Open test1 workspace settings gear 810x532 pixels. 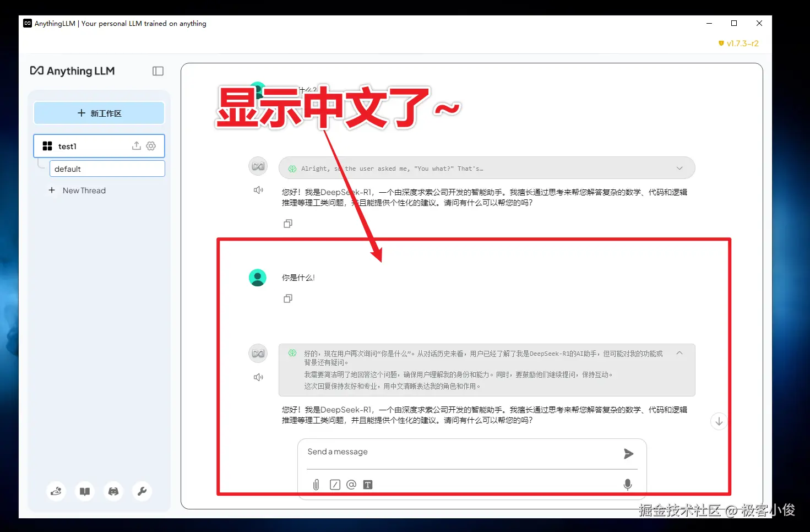pos(151,146)
